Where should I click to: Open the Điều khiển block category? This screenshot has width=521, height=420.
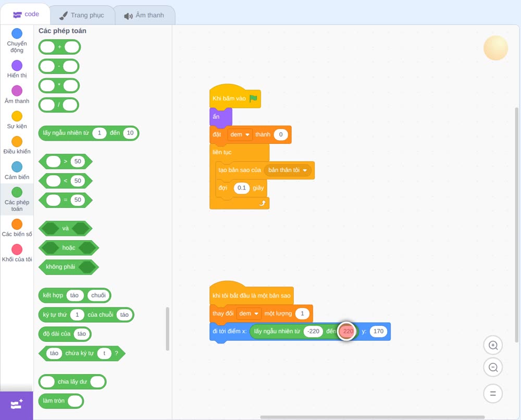click(17, 145)
